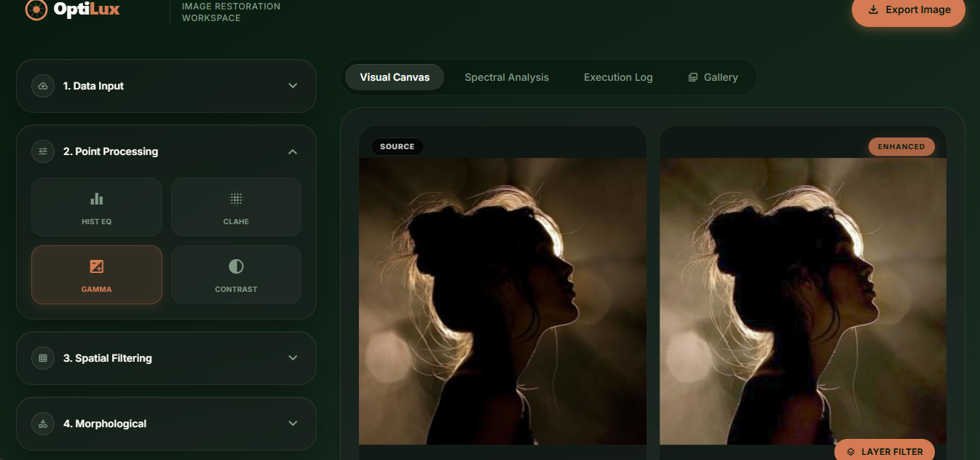Click the layers icon in Layer Filter

(850, 452)
